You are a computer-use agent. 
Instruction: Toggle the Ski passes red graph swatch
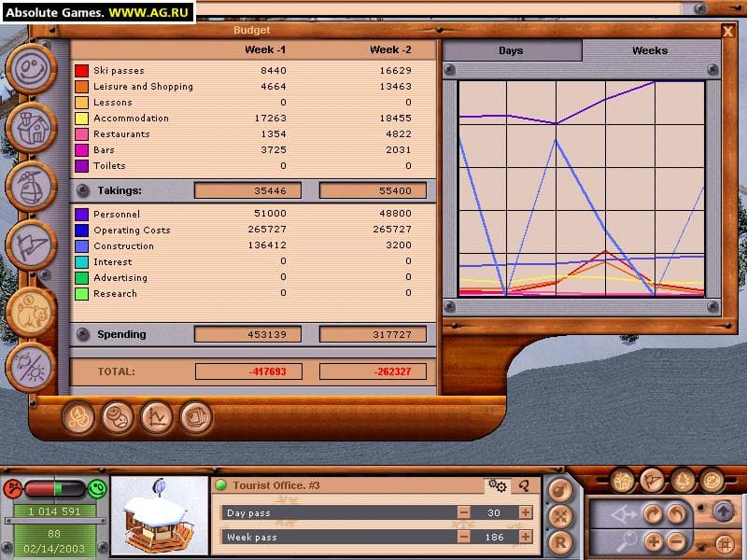(x=81, y=71)
